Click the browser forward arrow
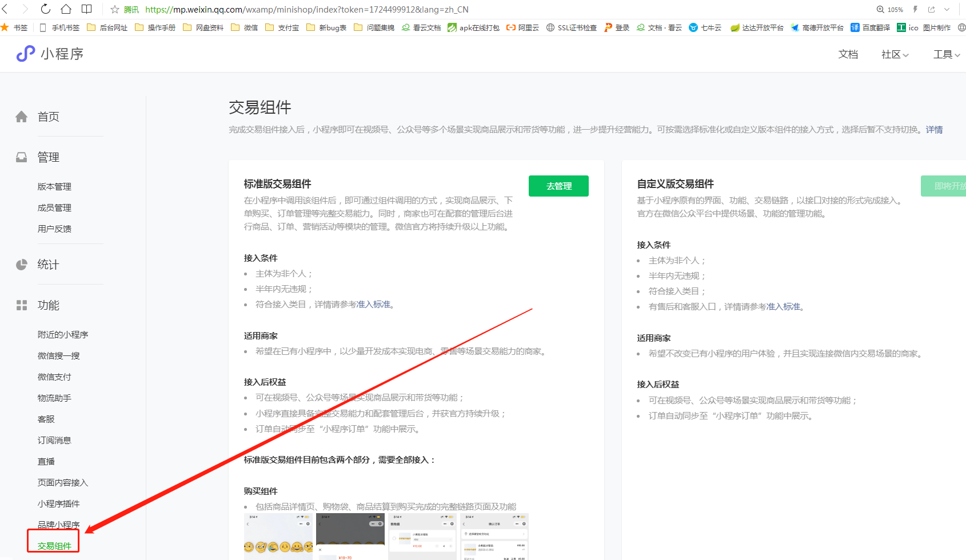The width and height of the screenshot is (966, 560). click(25, 9)
